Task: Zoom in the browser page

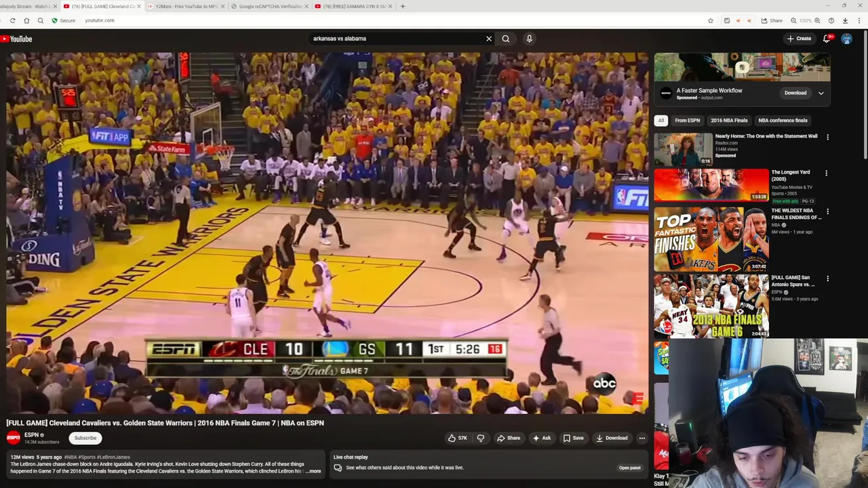Action: [x=817, y=20]
